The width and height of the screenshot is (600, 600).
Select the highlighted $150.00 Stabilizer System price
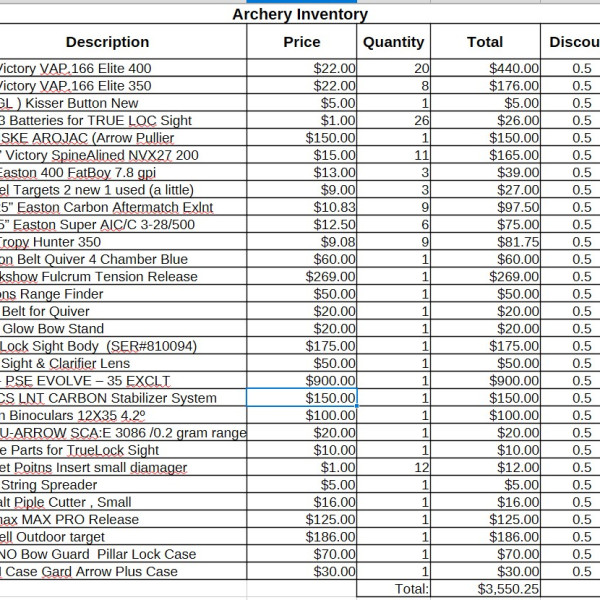tap(302, 398)
